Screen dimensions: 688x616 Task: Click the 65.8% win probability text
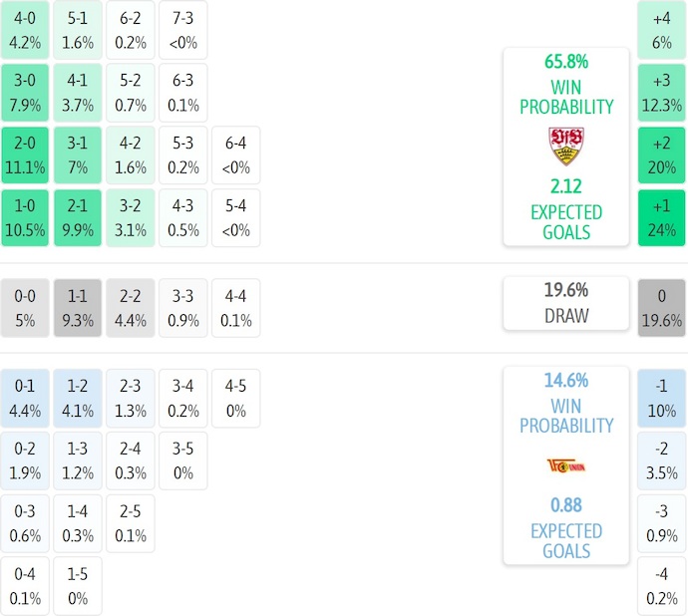point(565,62)
